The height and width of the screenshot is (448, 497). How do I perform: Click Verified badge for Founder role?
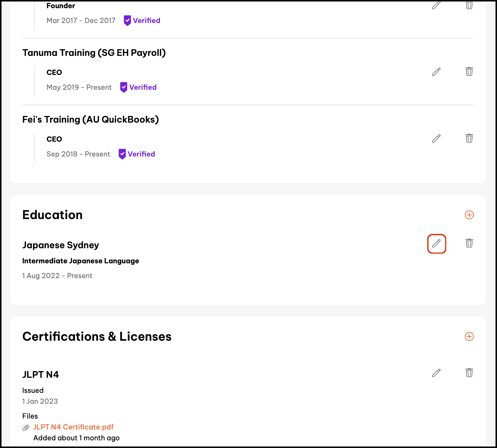click(142, 21)
